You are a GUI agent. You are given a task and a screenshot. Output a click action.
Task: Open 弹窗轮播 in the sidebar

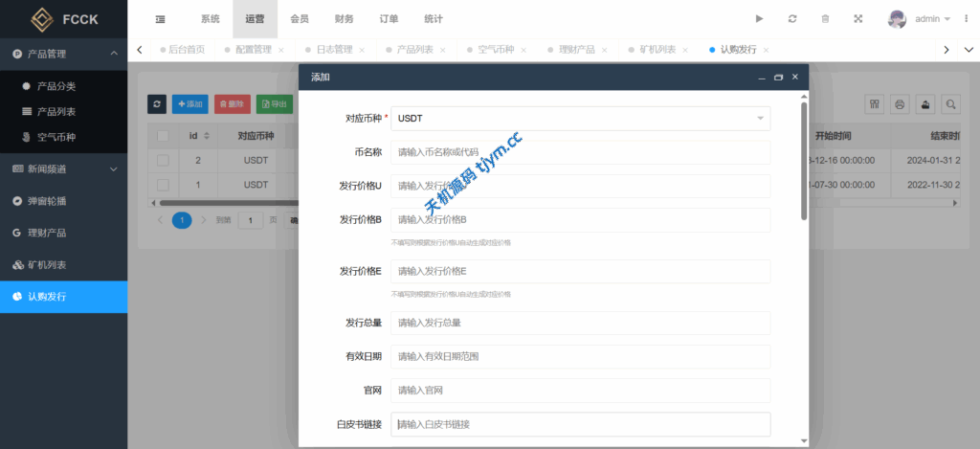tap(64, 201)
